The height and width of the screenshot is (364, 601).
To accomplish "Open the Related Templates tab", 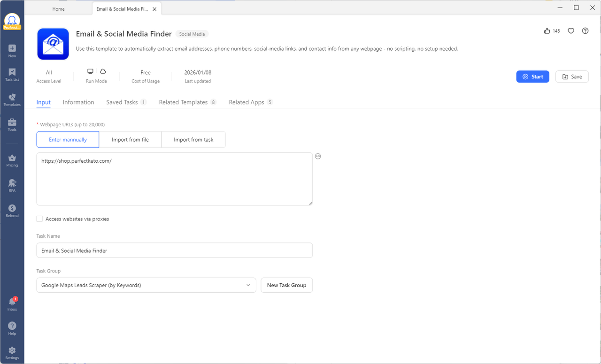I will (183, 102).
